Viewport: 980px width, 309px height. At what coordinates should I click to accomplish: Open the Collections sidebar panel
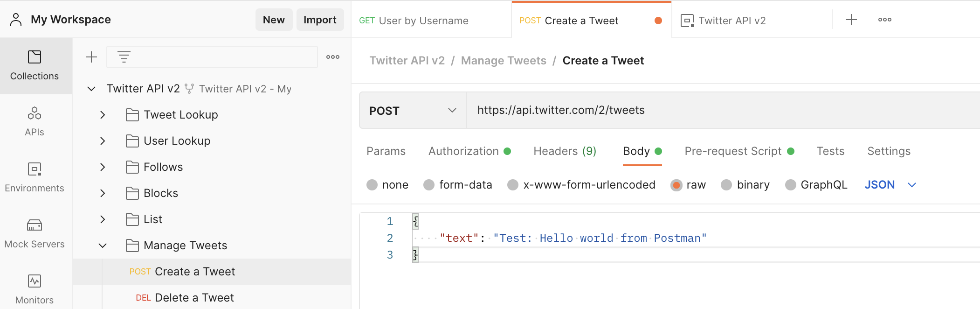[x=35, y=66]
